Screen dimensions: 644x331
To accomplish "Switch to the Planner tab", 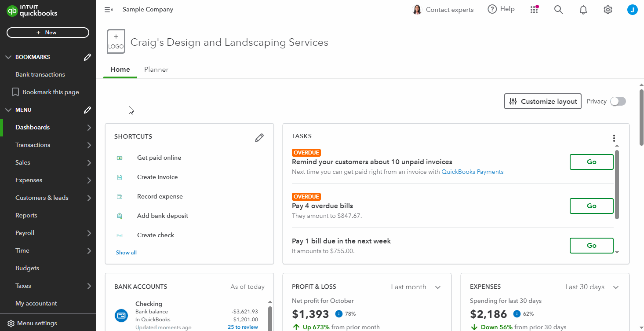I will pos(156,70).
